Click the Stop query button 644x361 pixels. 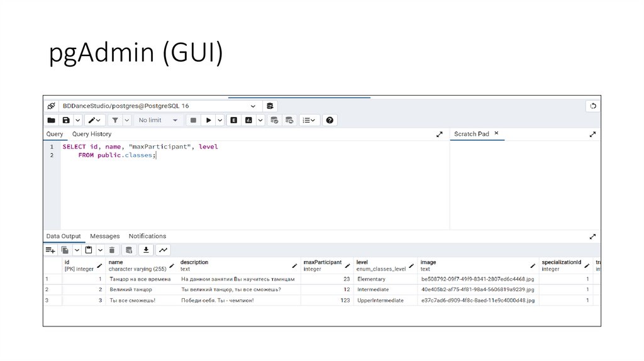(193, 120)
